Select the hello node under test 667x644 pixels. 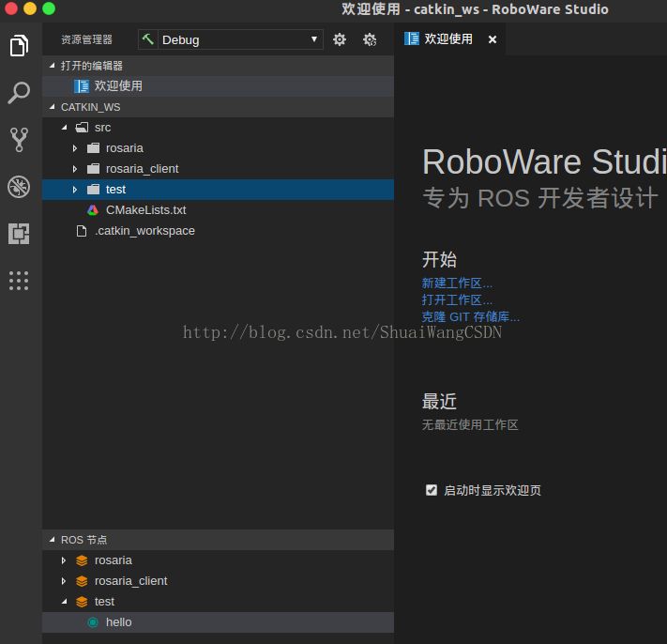pyautogui.click(x=118, y=622)
